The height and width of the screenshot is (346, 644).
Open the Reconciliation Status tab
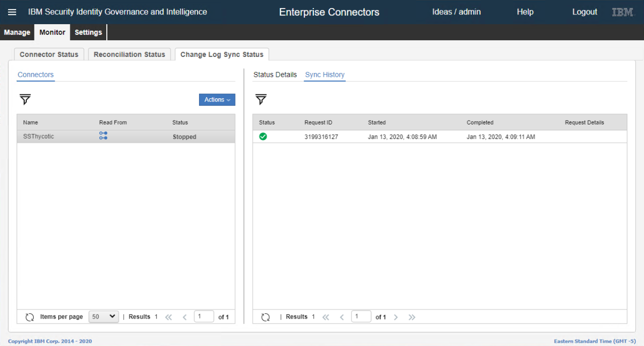(x=129, y=54)
